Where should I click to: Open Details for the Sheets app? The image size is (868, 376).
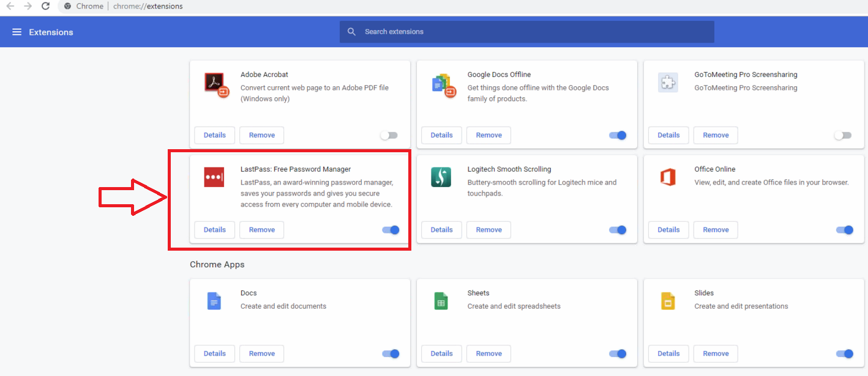coord(441,353)
